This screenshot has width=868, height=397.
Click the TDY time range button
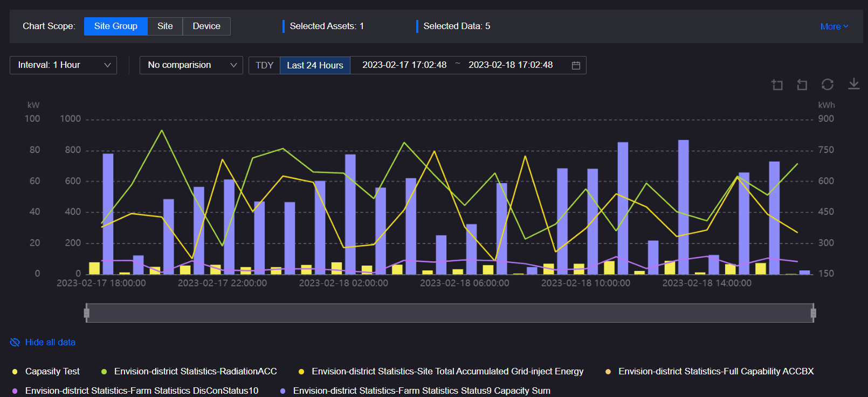(x=264, y=65)
